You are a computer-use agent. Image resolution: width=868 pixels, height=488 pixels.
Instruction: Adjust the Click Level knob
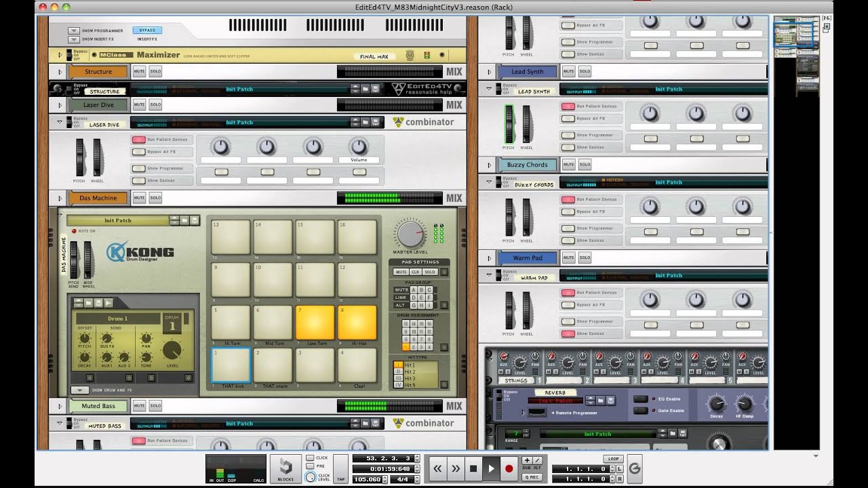click(310, 477)
